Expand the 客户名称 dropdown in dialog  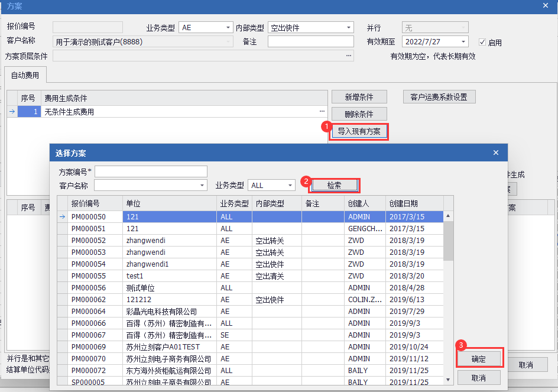[x=202, y=186]
